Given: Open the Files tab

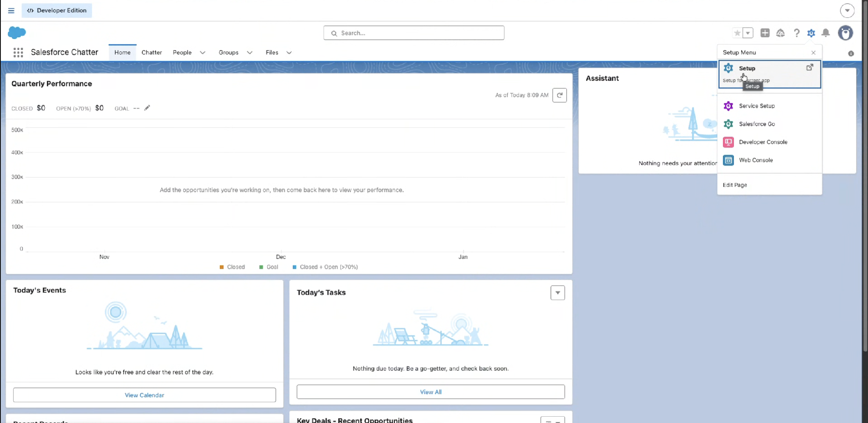Looking at the screenshot, I should pyautogui.click(x=272, y=53).
